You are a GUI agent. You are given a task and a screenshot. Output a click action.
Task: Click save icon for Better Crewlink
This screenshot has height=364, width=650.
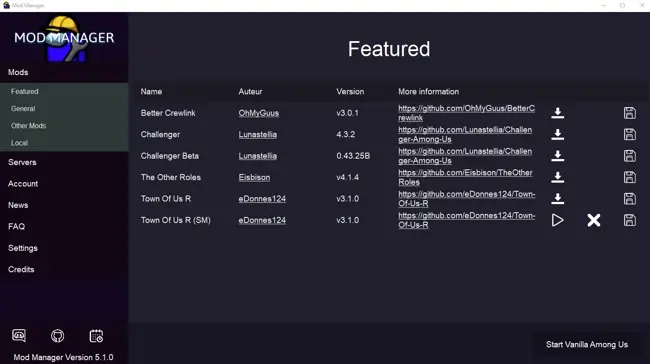(630, 113)
